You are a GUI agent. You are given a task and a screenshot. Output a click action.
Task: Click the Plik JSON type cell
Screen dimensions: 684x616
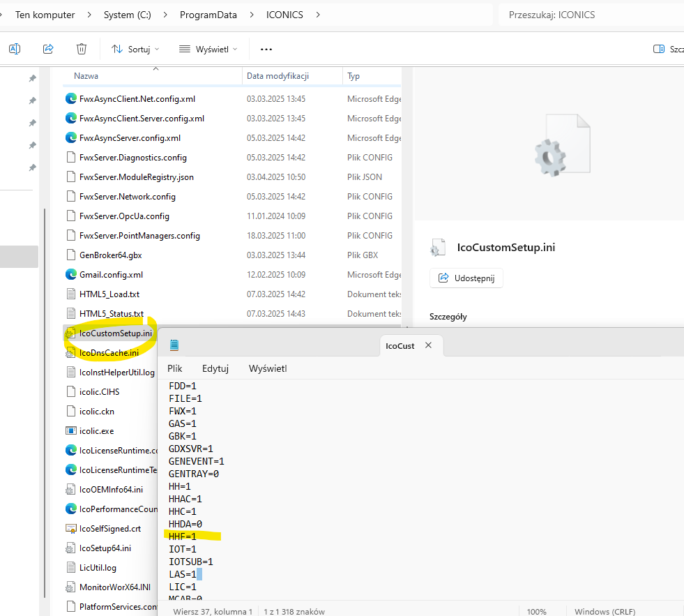tap(365, 176)
